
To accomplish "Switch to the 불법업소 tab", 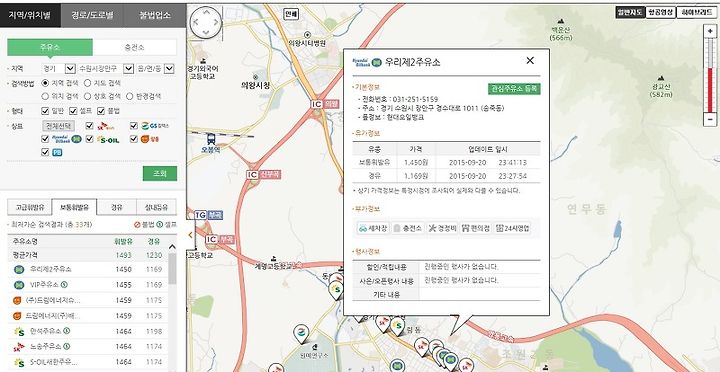I will [x=155, y=15].
